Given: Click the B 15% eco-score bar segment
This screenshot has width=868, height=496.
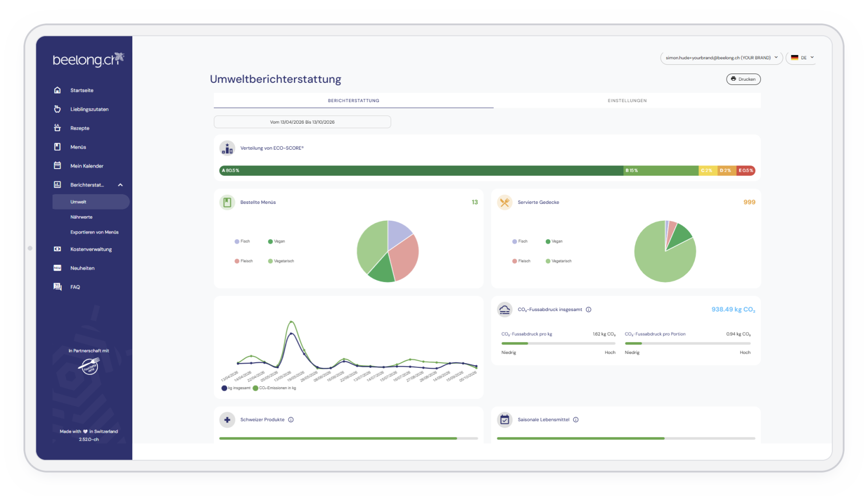Looking at the screenshot, I should pyautogui.click(x=661, y=171).
